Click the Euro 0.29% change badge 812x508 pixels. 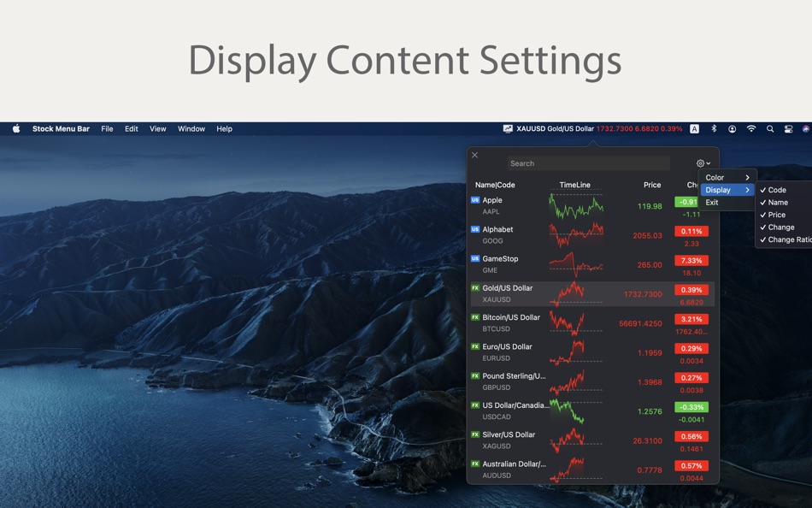click(691, 348)
